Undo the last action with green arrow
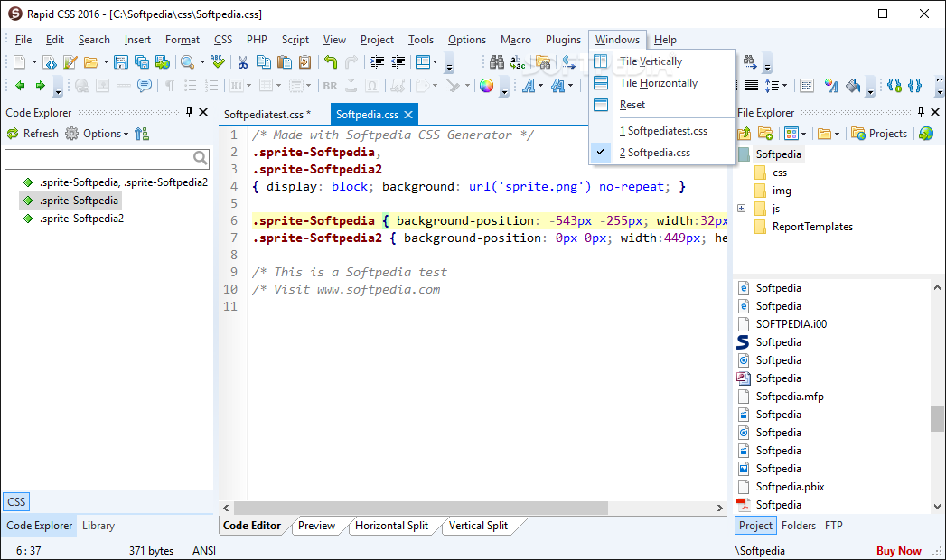 tap(331, 62)
